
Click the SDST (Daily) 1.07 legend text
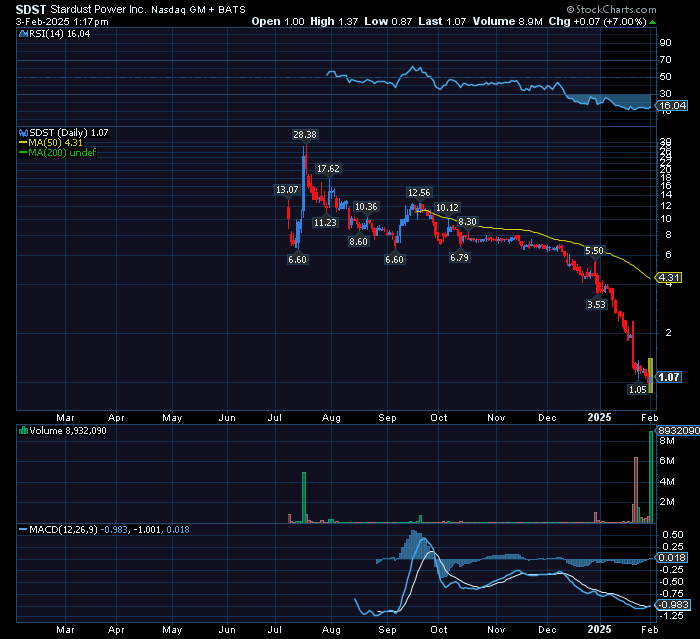click(69, 133)
